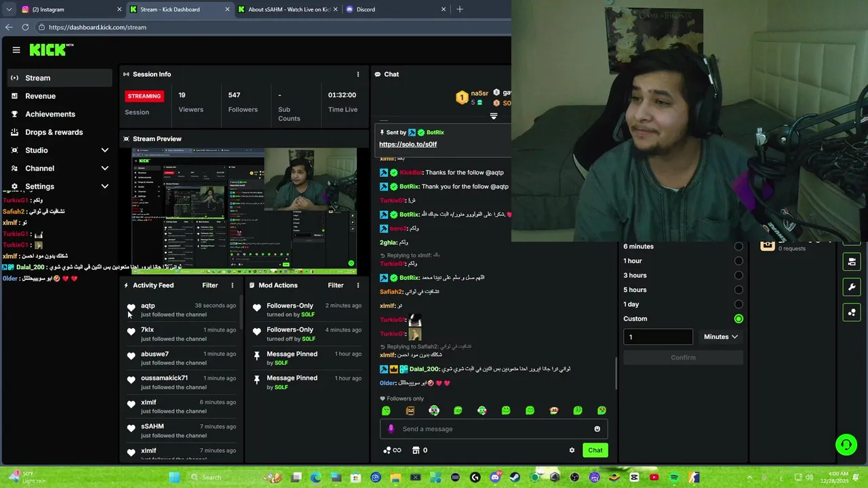The image size is (868, 488).
Task: Select the 3 hours radio option
Action: point(738,275)
